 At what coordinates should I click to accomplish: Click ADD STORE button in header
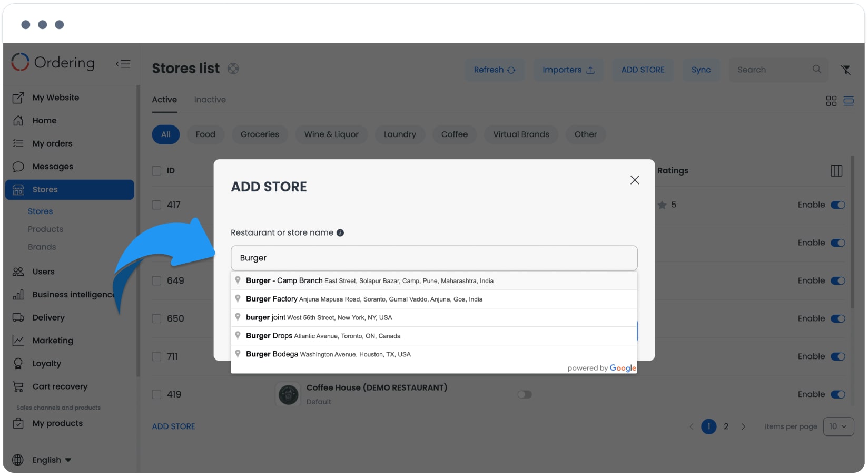pos(643,70)
